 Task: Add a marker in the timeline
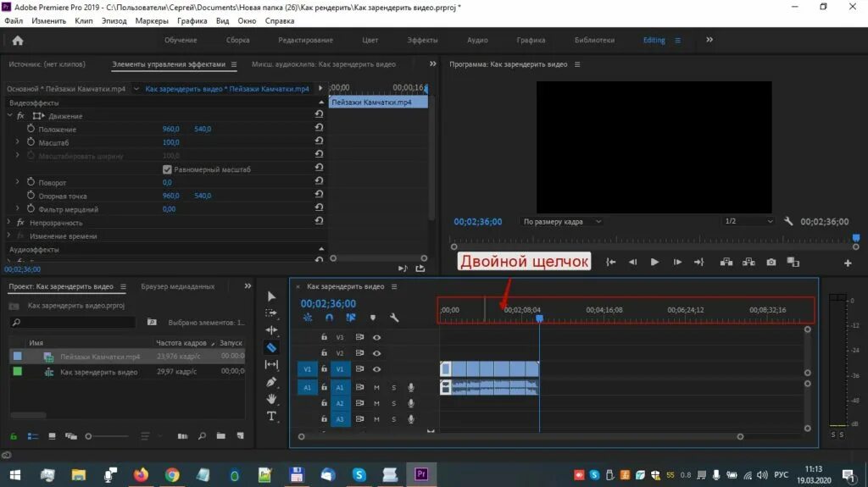click(373, 318)
